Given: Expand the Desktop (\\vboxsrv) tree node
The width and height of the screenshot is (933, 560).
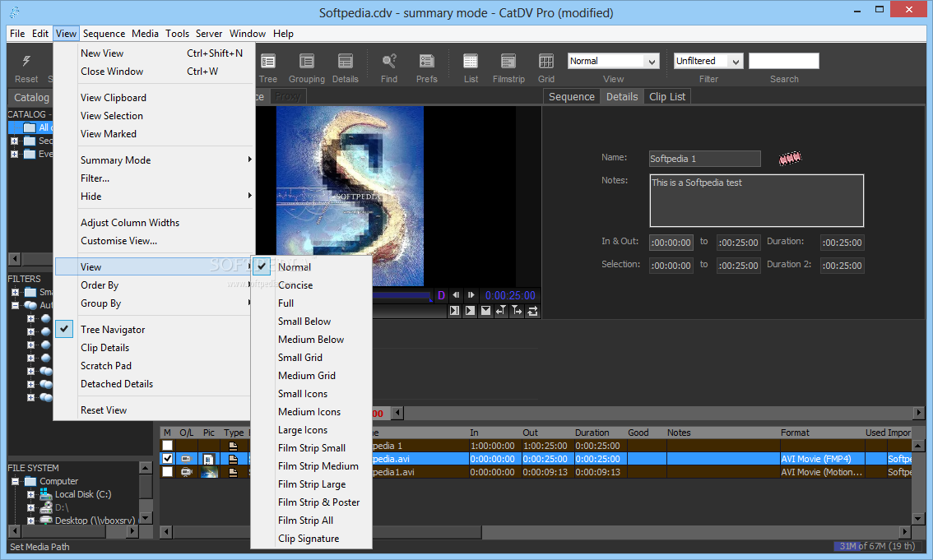Looking at the screenshot, I should [31, 521].
